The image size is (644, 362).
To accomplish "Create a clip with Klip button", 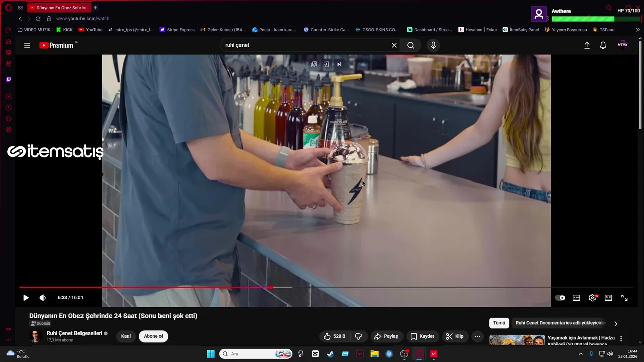I will [x=455, y=336].
